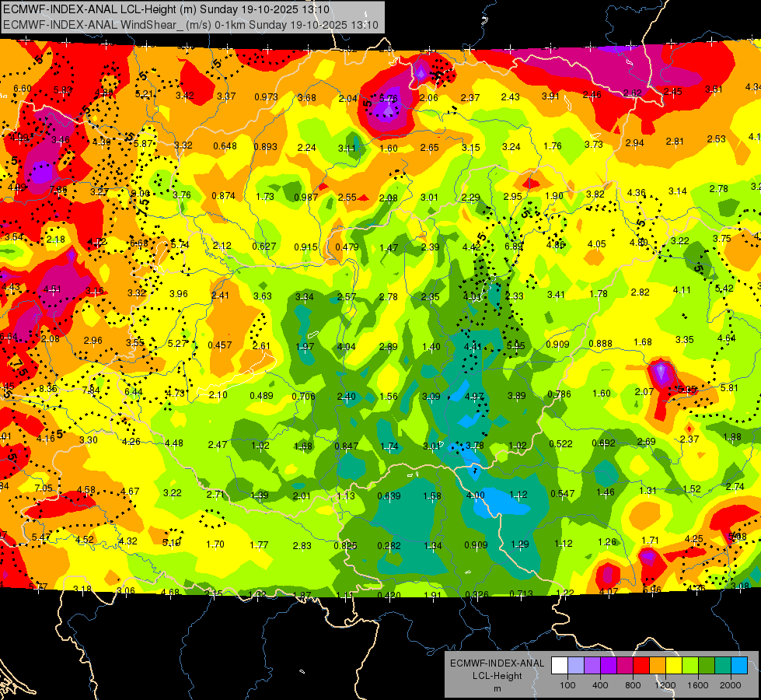The height and width of the screenshot is (700, 761).
Task: Click the white swatch in the LCL-Height legend
Action: pos(560,666)
